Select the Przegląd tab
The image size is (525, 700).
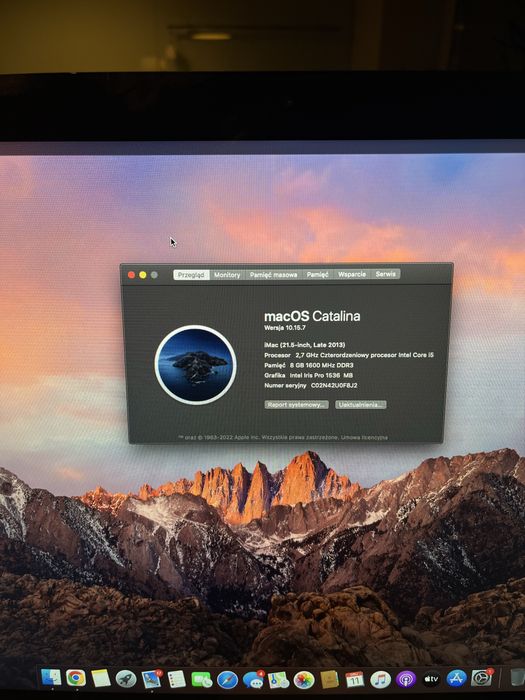191,275
